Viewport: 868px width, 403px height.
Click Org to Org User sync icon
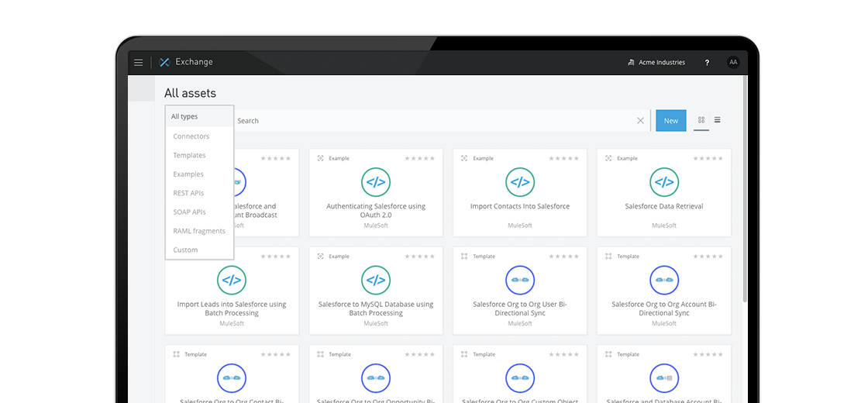pyautogui.click(x=520, y=280)
